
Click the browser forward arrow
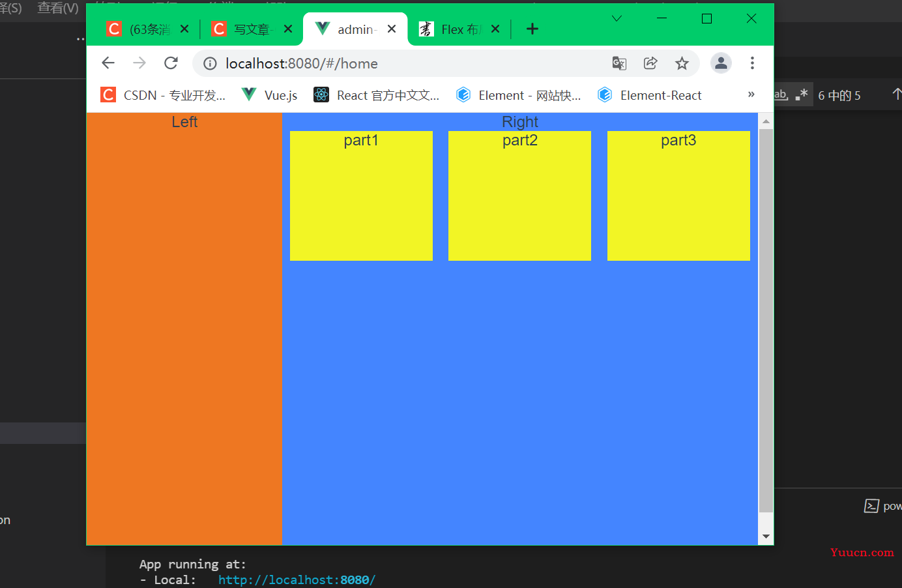tap(139, 63)
